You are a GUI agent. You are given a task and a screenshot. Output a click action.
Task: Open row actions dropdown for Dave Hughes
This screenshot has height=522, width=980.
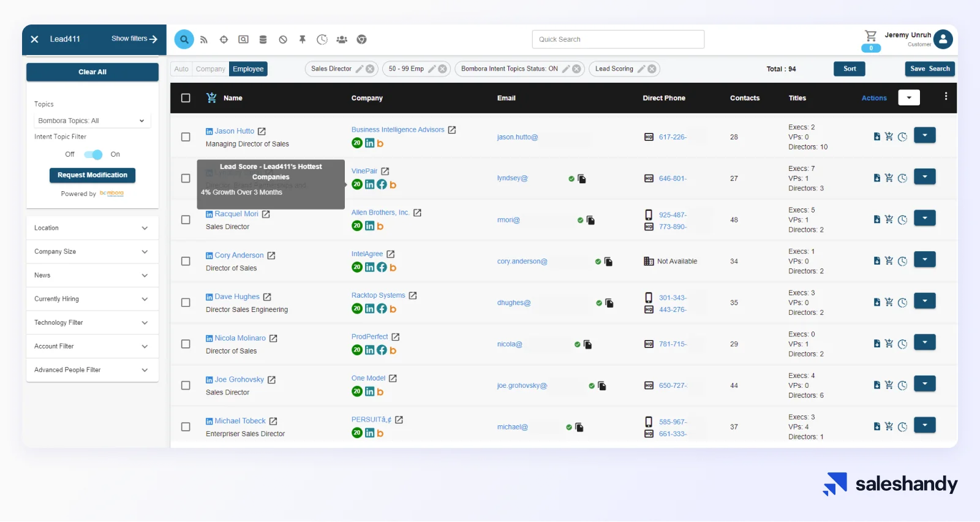pos(925,301)
